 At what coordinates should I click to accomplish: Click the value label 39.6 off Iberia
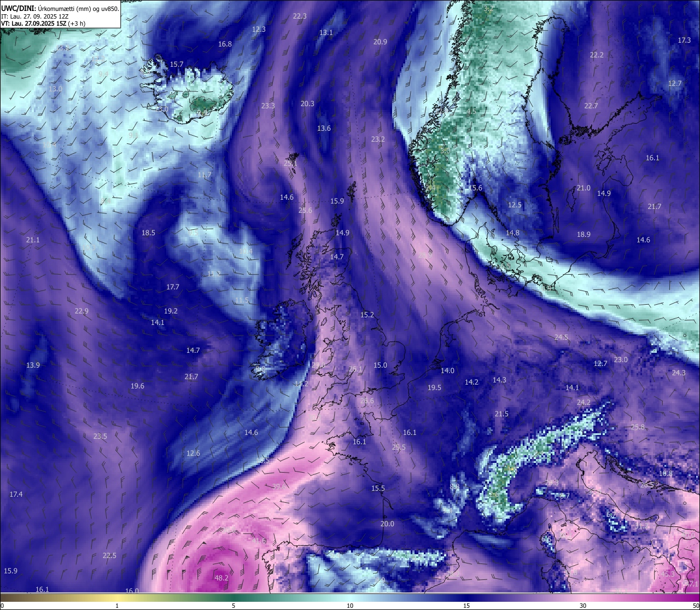[279, 486]
